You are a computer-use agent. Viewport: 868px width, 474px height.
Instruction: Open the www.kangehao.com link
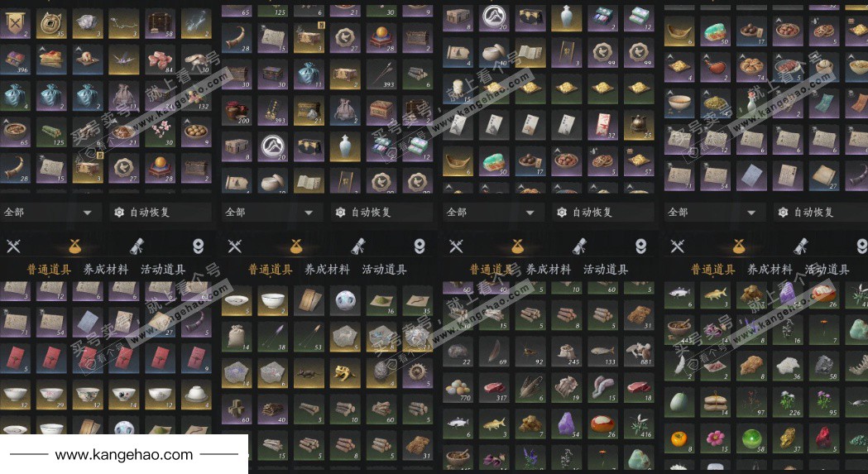tap(124, 455)
